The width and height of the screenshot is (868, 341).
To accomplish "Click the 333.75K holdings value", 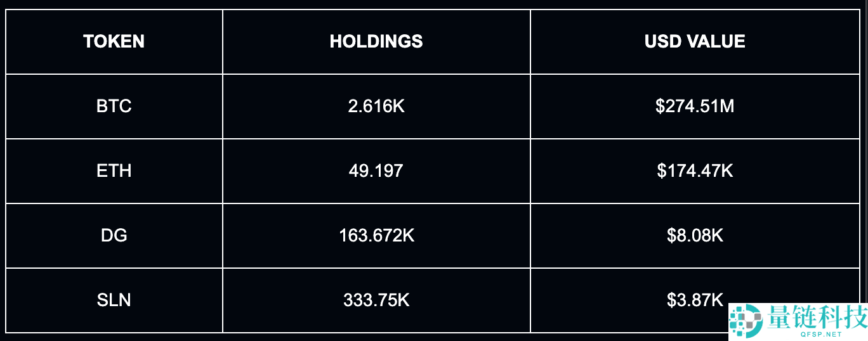I will pyautogui.click(x=376, y=300).
